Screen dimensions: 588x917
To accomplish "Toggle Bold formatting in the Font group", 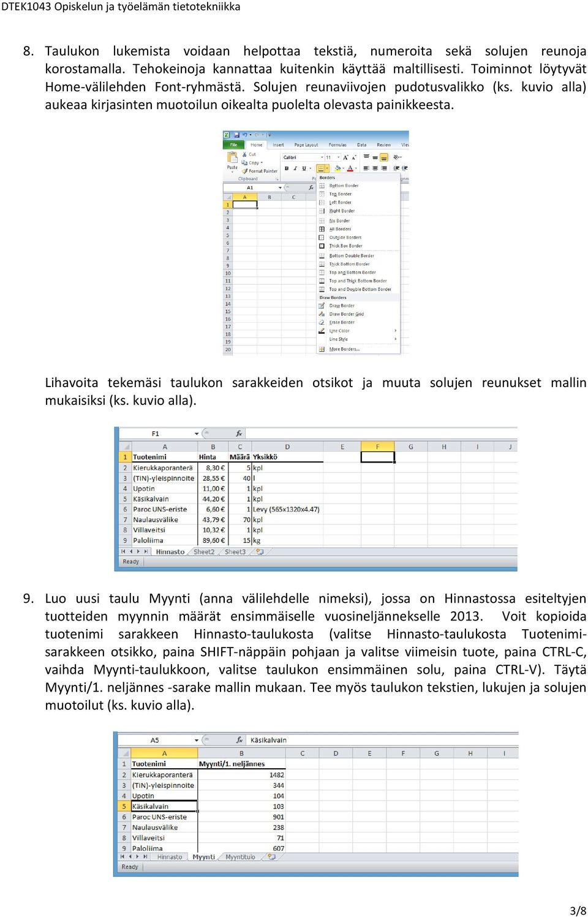I will 287,168.
